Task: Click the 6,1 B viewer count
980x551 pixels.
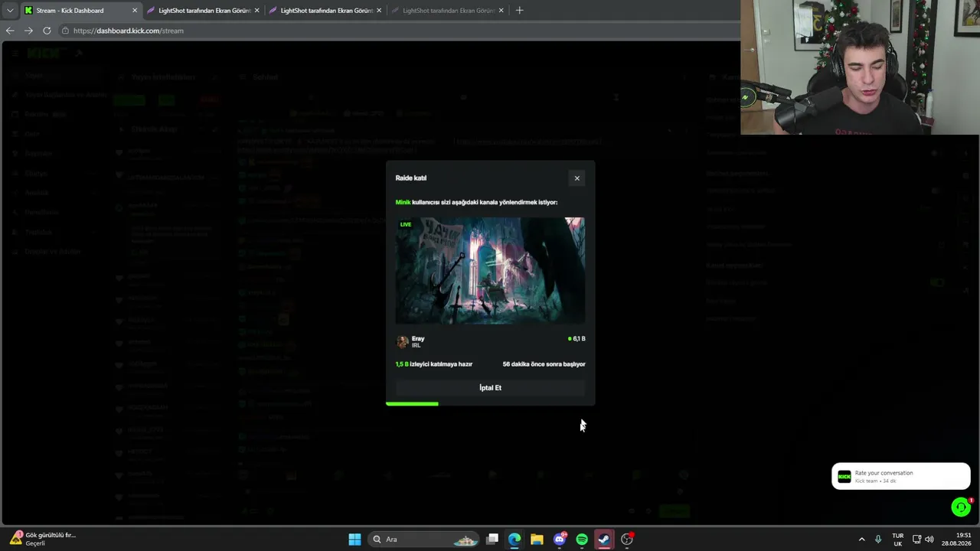Action: [x=577, y=338]
